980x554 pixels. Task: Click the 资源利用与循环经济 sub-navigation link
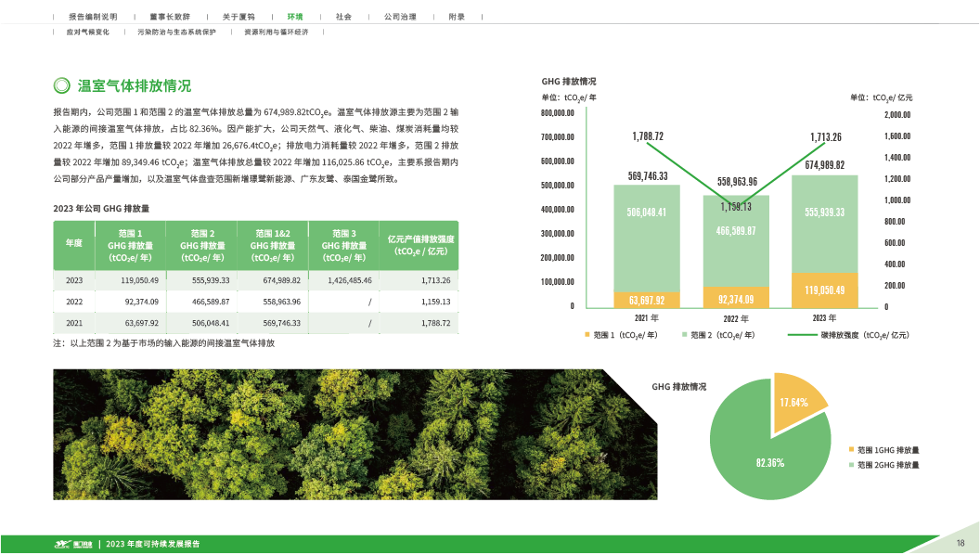[x=276, y=32]
